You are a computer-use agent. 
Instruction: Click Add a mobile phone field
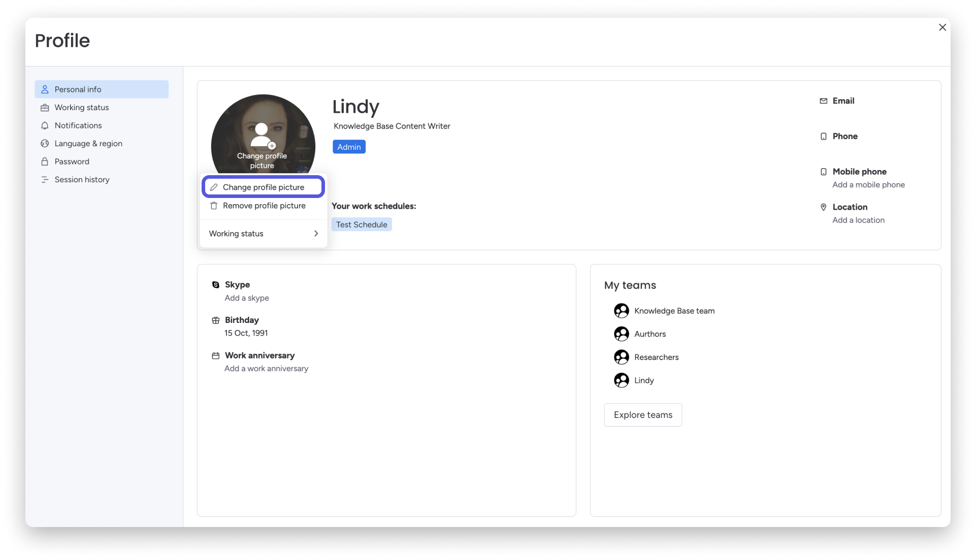pyautogui.click(x=868, y=185)
